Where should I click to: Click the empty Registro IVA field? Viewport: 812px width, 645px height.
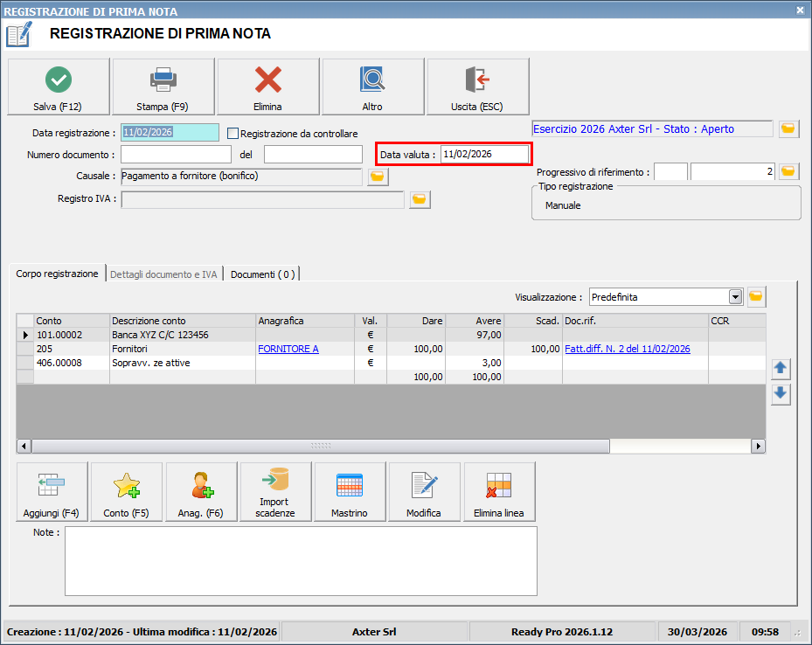click(262, 199)
